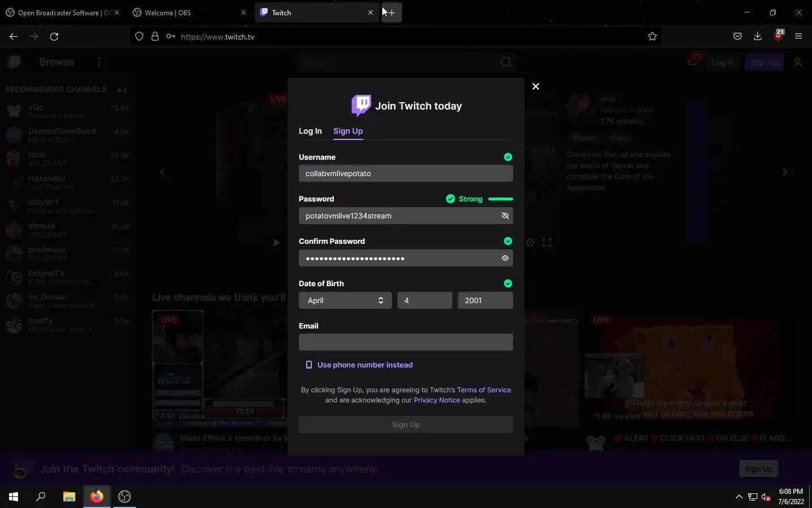Screen dimensions: 812x508
Task: Show previous featured carousel stream
Action: click(x=162, y=172)
